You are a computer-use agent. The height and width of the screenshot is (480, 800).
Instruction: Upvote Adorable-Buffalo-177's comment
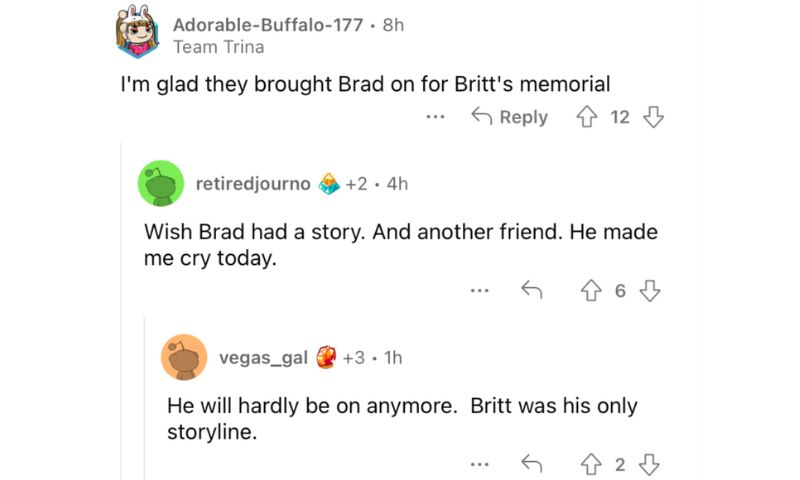pos(587,117)
